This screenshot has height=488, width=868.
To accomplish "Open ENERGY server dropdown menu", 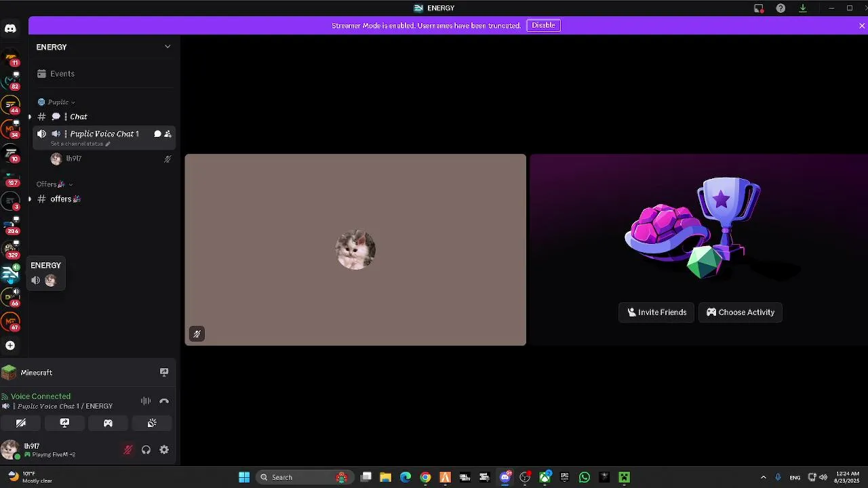I will tap(104, 47).
